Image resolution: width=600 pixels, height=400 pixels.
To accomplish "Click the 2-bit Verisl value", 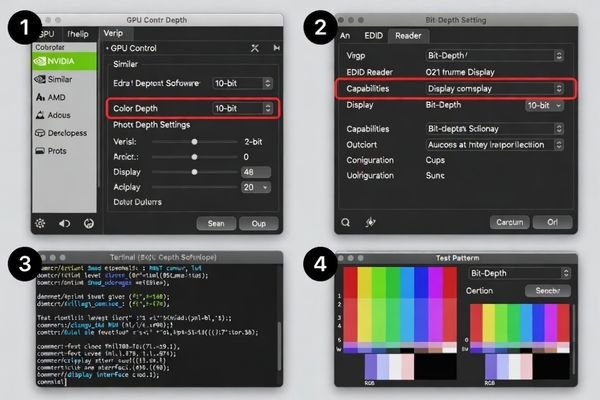I will pos(253,142).
